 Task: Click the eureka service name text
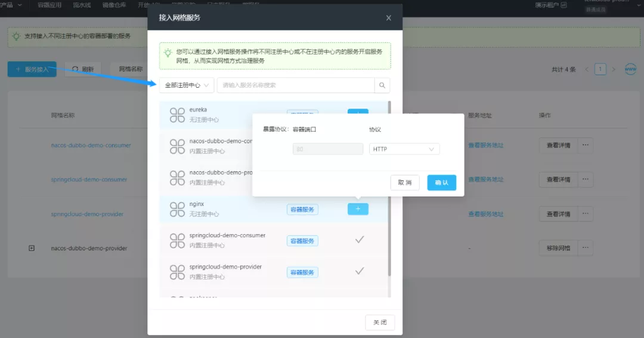click(x=198, y=110)
